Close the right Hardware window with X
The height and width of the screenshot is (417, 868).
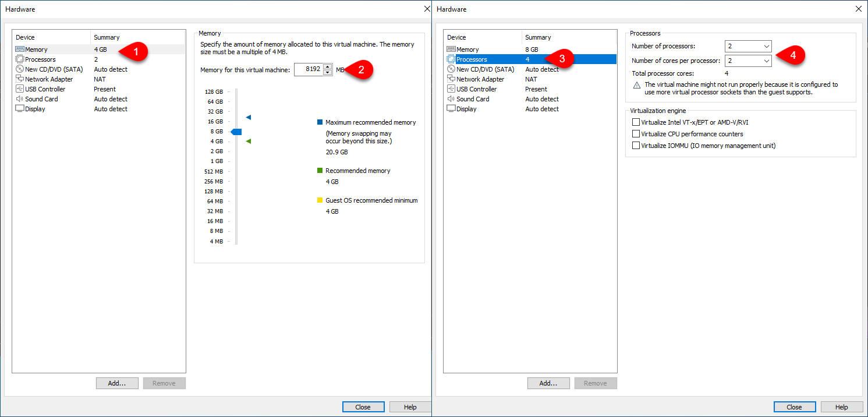pos(859,9)
